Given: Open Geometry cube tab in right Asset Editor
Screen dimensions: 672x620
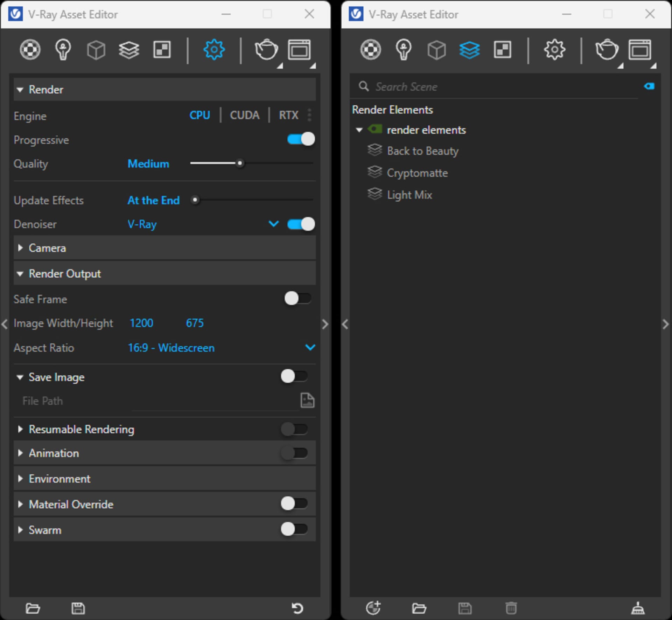Looking at the screenshot, I should click(436, 50).
